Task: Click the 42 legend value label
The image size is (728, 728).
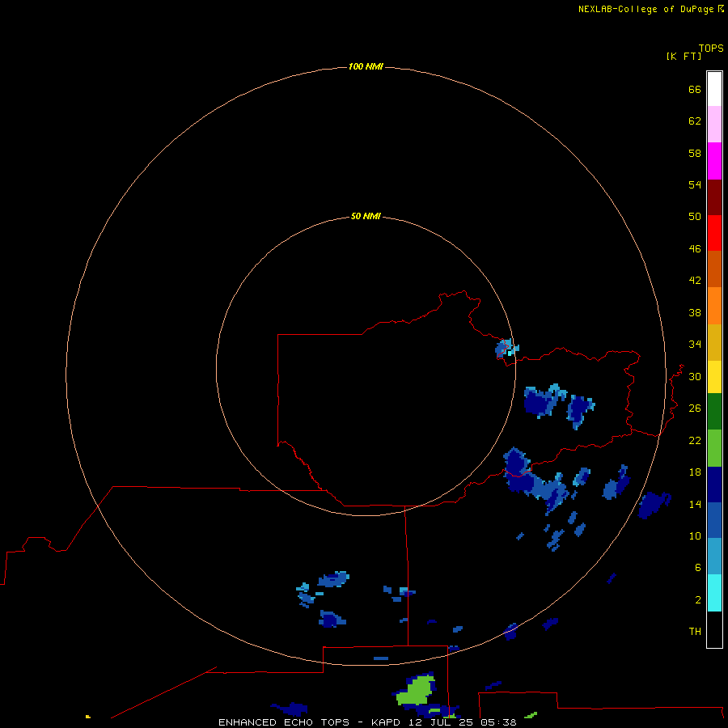Action: tap(695, 281)
